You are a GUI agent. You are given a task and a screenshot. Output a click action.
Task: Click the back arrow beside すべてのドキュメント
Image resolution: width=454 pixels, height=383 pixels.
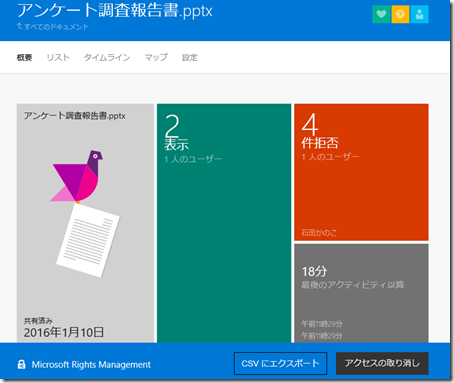coord(20,26)
